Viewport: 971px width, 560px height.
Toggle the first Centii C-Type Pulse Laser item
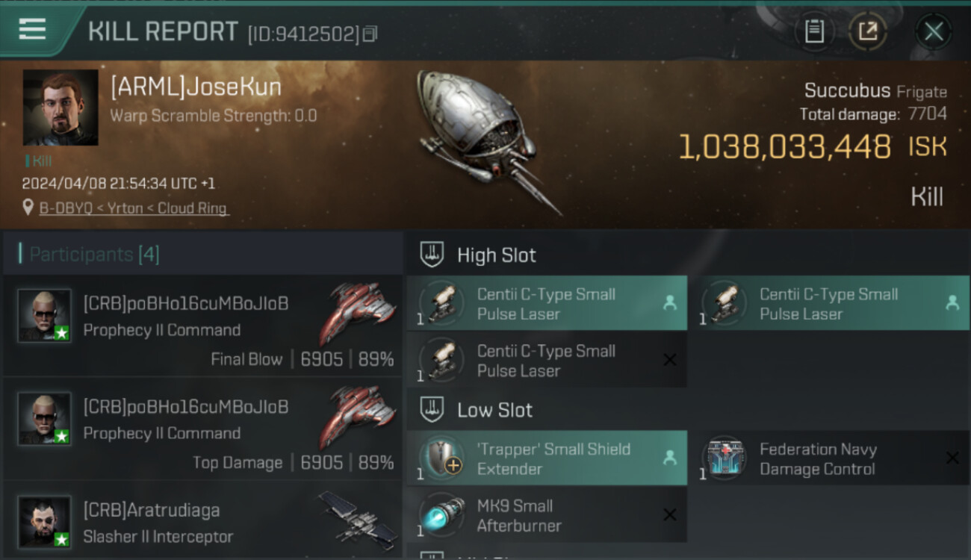[x=547, y=303]
